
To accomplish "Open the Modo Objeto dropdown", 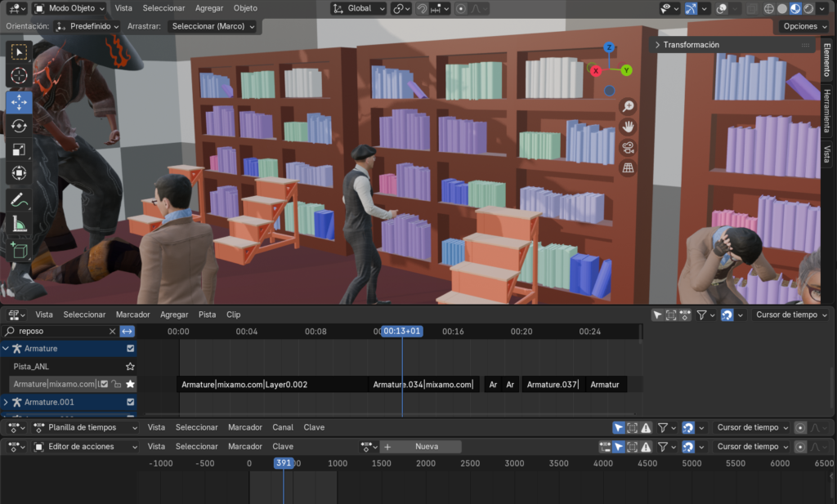I will pos(69,8).
